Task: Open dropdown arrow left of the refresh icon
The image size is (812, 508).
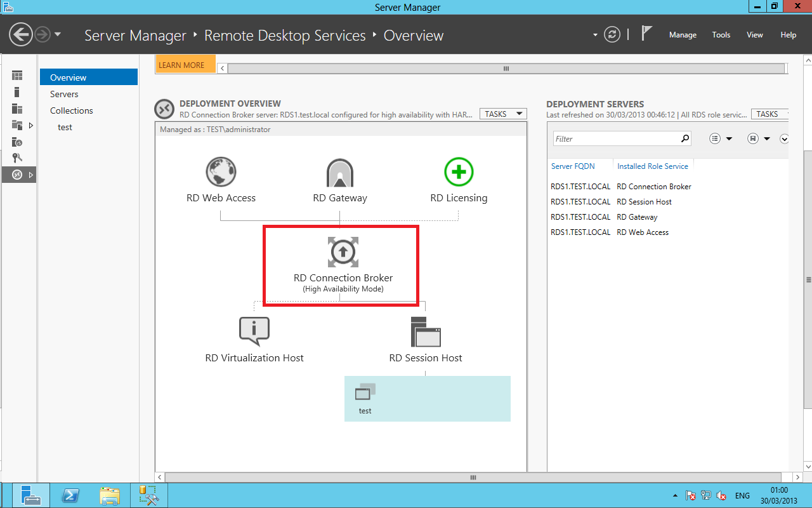Action: [595, 35]
